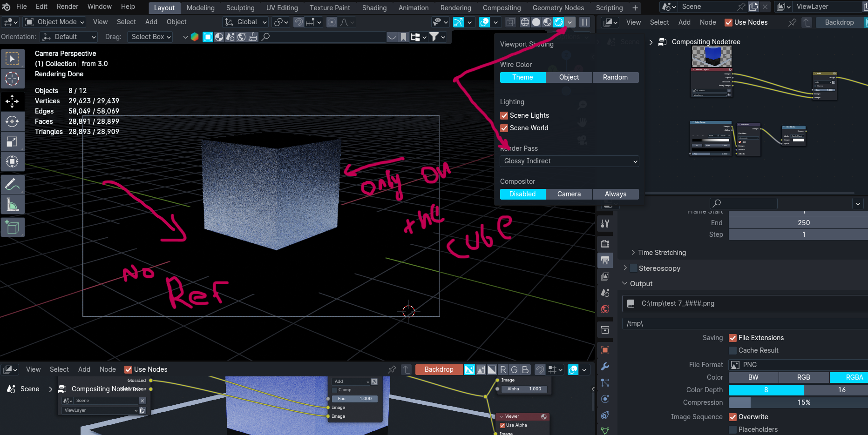The width and height of the screenshot is (868, 435).
Task: Toggle File Extensions checkbox
Action: [733, 338]
